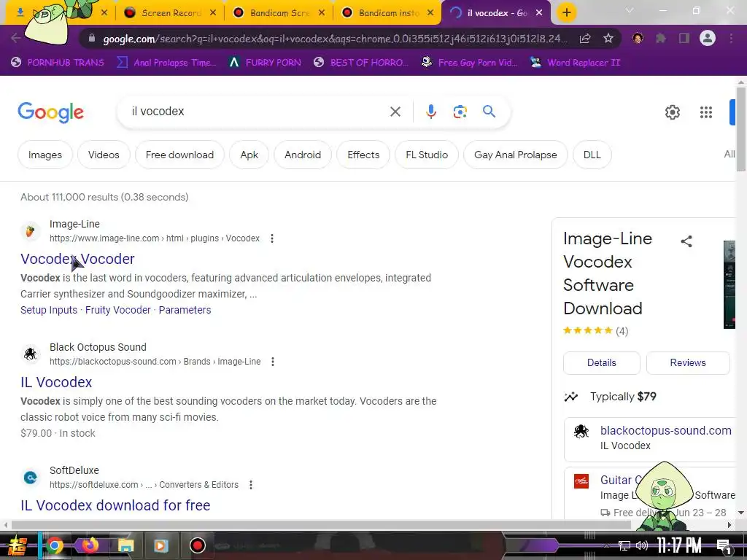Switch to Bandicam Scre tab
The width and height of the screenshot is (747, 560).
point(279,13)
